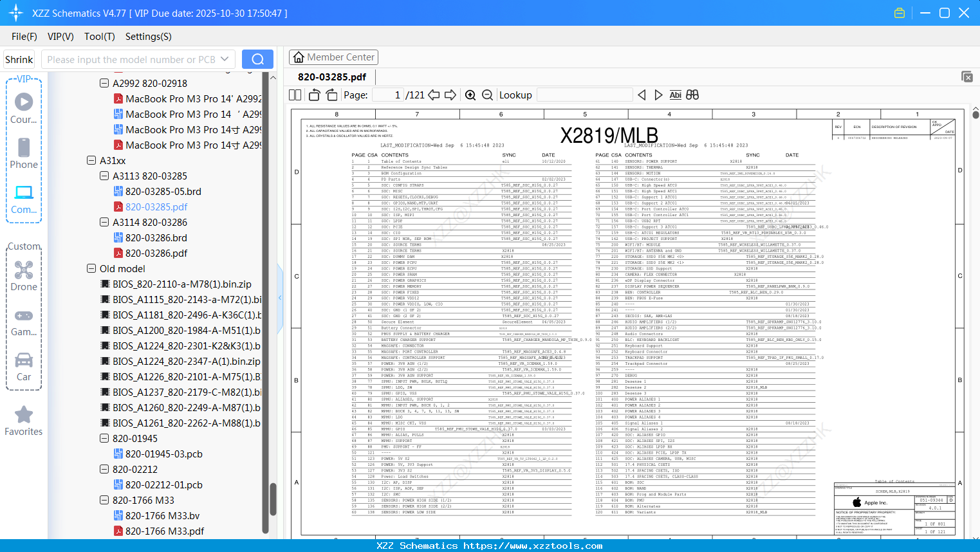Click the tree scroll-up arrow
Screen dimensions: 980x552
pos(273,77)
